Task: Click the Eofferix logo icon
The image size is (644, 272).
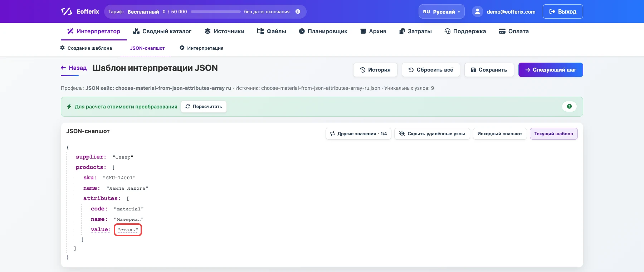Action: (x=67, y=11)
